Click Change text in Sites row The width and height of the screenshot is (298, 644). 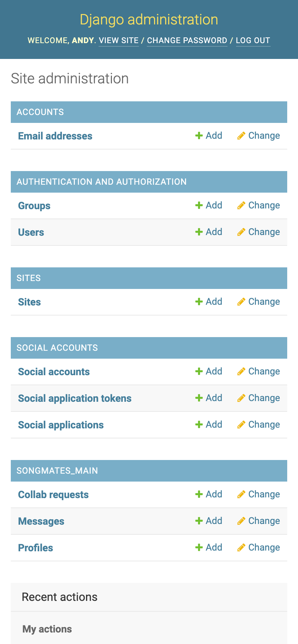(264, 302)
